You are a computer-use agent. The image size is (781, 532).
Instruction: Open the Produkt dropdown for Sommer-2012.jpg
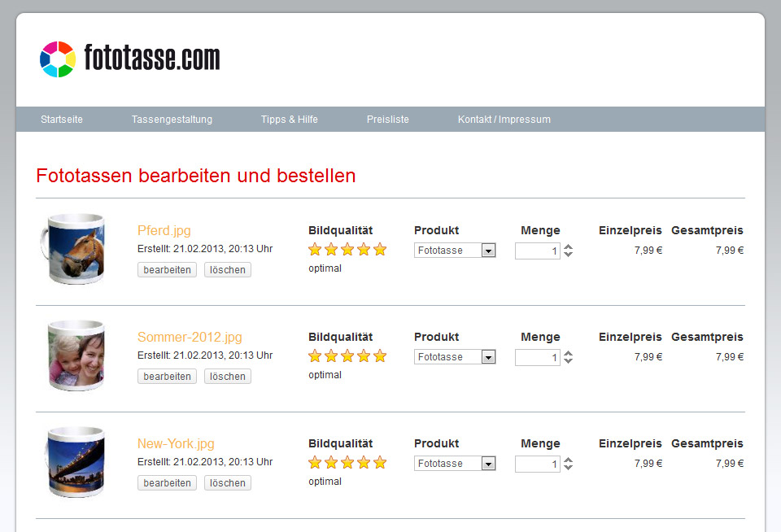click(488, 357)
